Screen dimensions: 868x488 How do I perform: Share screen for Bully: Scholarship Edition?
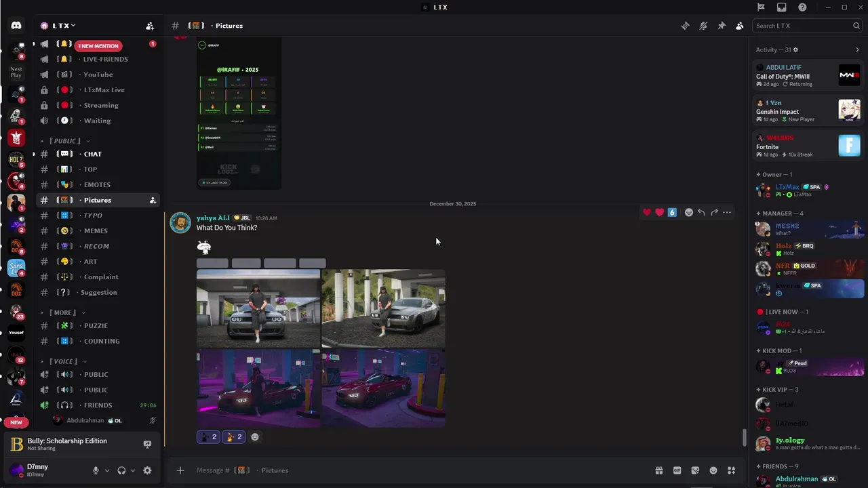pos(147,445)
